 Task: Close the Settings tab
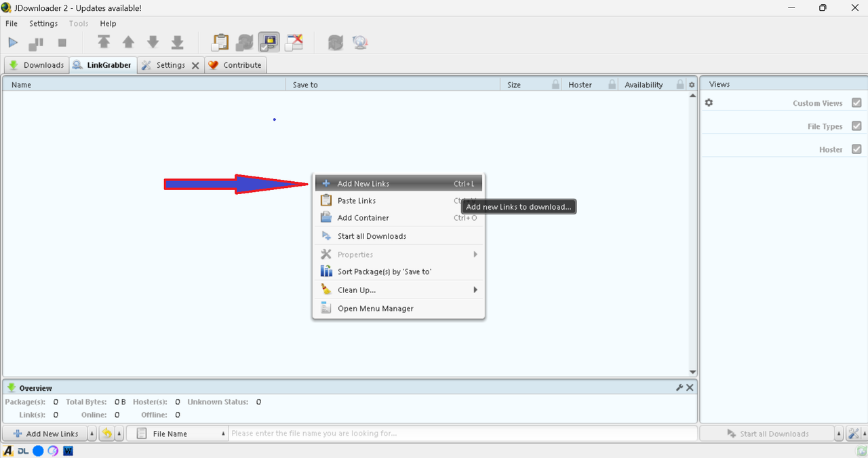tap(195, 66)
